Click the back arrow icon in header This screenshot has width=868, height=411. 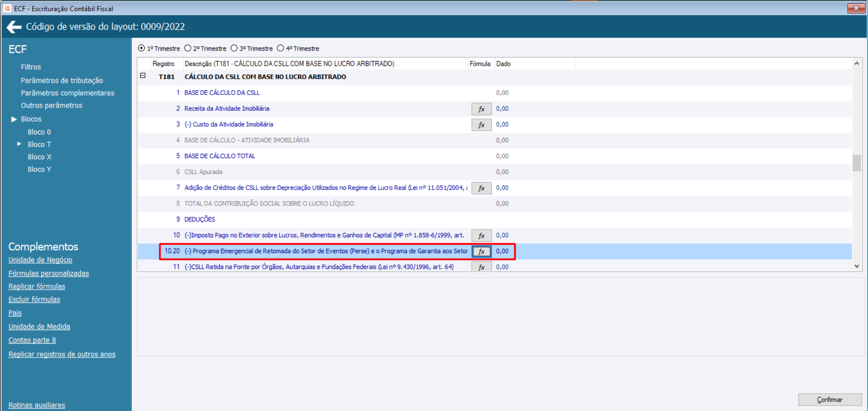coord(14,27)
